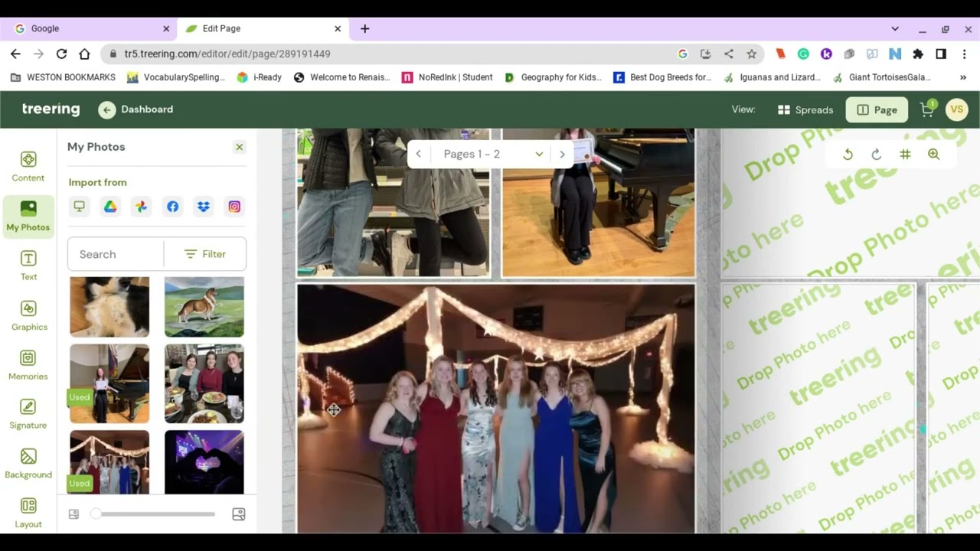Import photos from computer

tap(79, 207)
